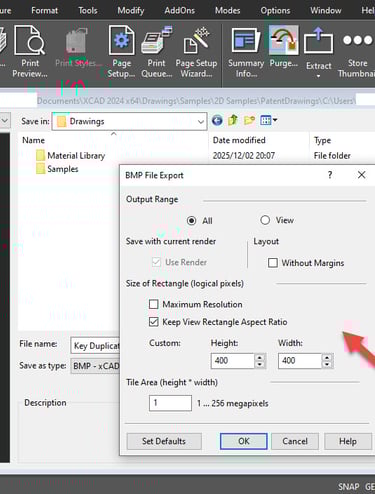Screen dimensions: 375x494
Task: Click the Set Defaults button
Action: pos(164,441)
